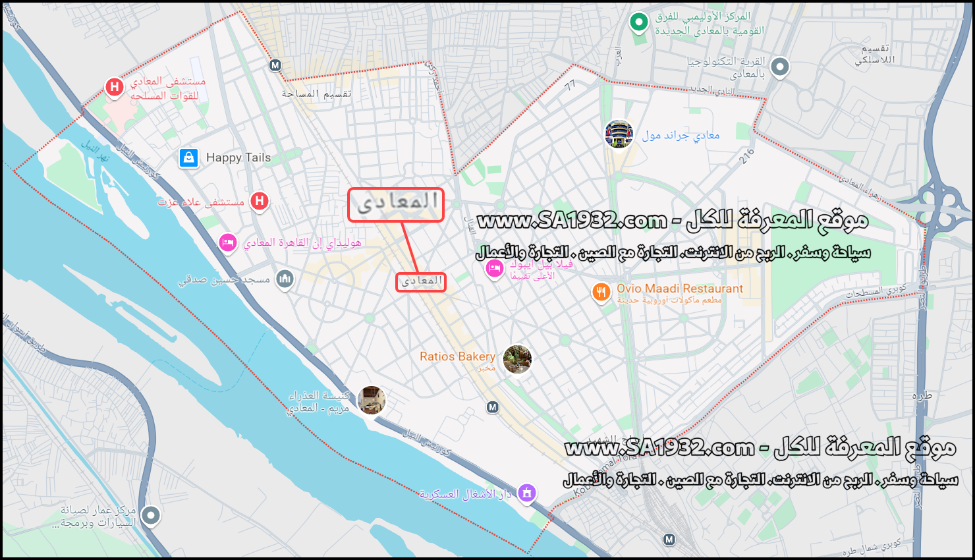This screenshot has height=560, width=975.
Task: Click the metro station icon near تقسيم المساحة
Action: 275,65
